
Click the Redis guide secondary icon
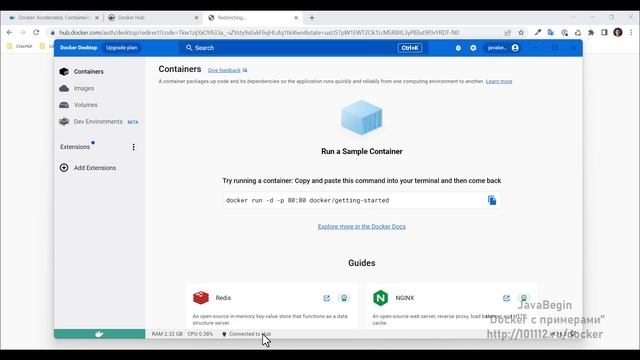tap(344, 298)
